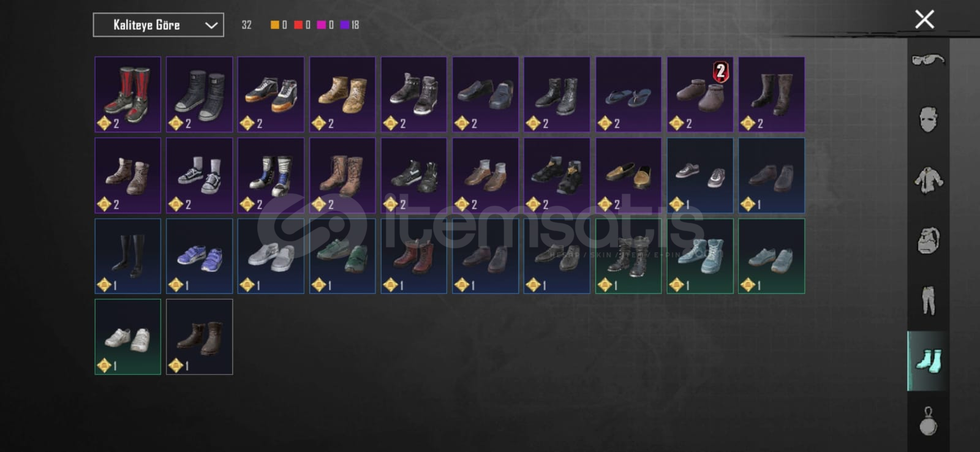
Task: Select the blue flip-flops item
Action: [x=628, y=94]
